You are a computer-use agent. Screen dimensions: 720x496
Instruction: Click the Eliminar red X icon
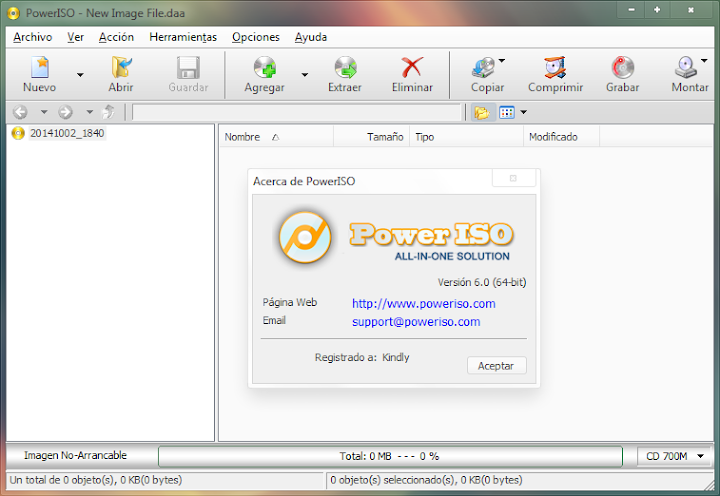click(x=412, y=68)
